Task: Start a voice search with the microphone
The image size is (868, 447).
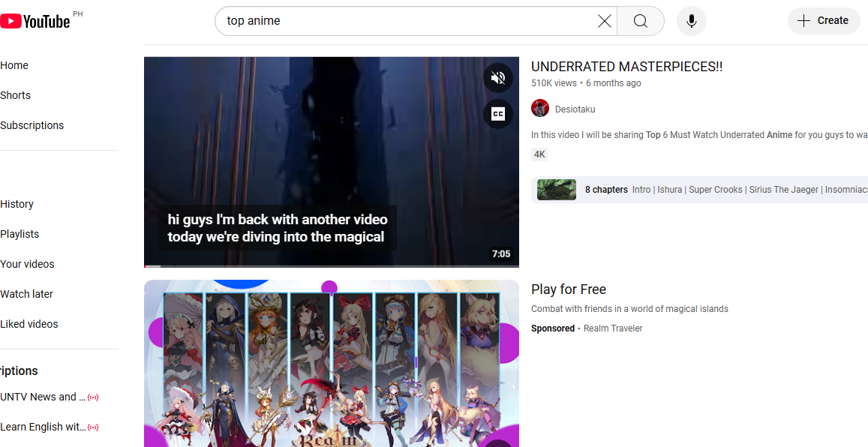Action: pos(691,21)
